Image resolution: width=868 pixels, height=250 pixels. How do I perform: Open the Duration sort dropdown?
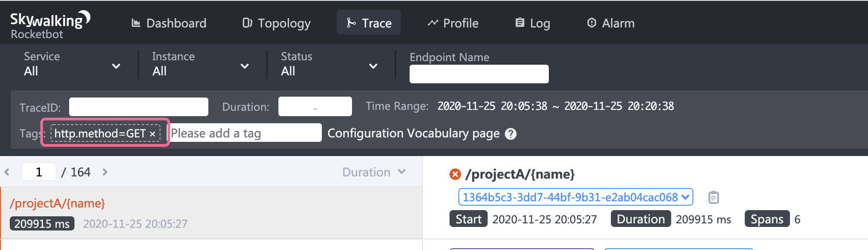point(374,172)
